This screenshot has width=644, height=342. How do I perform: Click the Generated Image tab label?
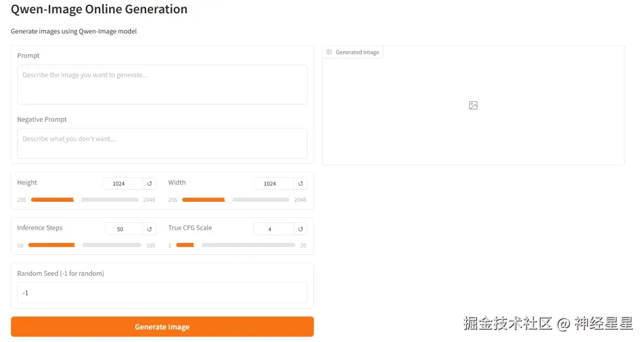(357, 53)
